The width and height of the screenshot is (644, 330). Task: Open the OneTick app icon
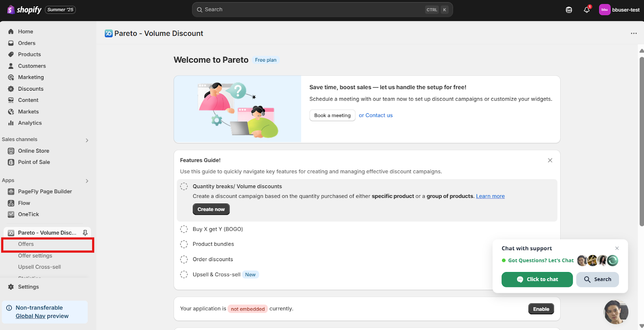pyautogui.click(x=11, y=214)
